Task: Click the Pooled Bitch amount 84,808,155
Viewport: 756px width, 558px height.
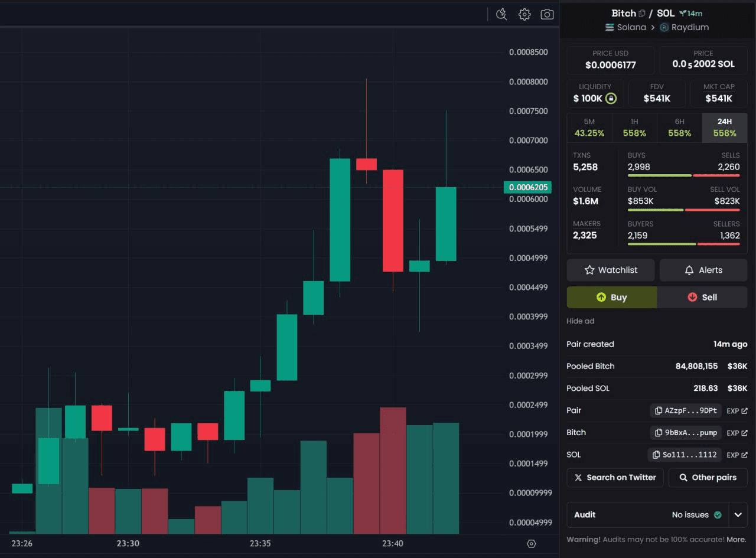Action: (x=696, y=366)
